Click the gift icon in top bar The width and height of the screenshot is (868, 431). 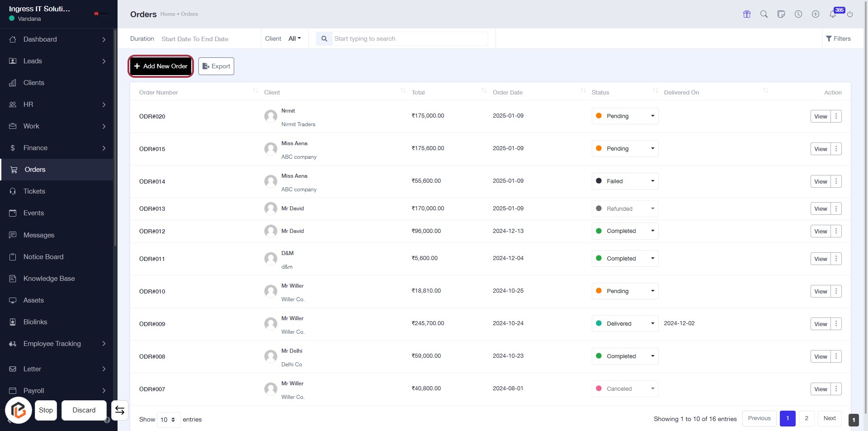point(746,14)
